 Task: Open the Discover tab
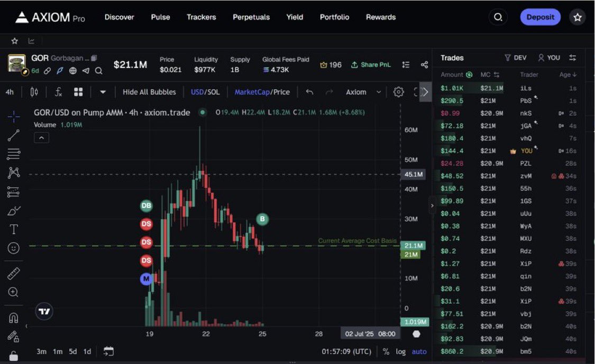pyautogui.click(x=119, y=17)
